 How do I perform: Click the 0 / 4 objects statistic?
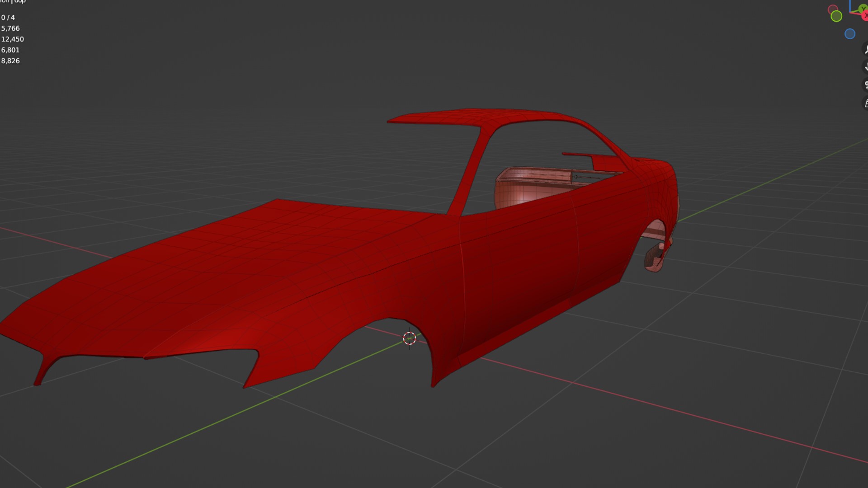(8, 18)
